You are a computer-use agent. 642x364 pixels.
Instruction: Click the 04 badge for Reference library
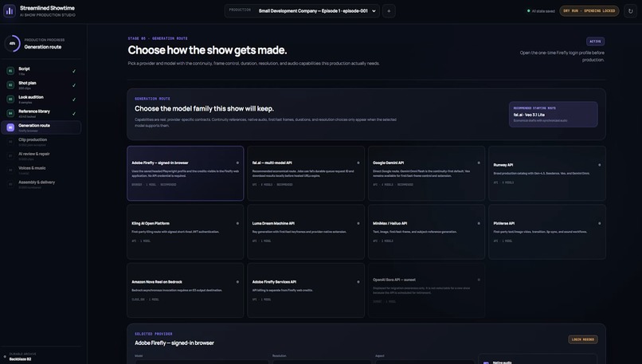(x=10, y=113)
